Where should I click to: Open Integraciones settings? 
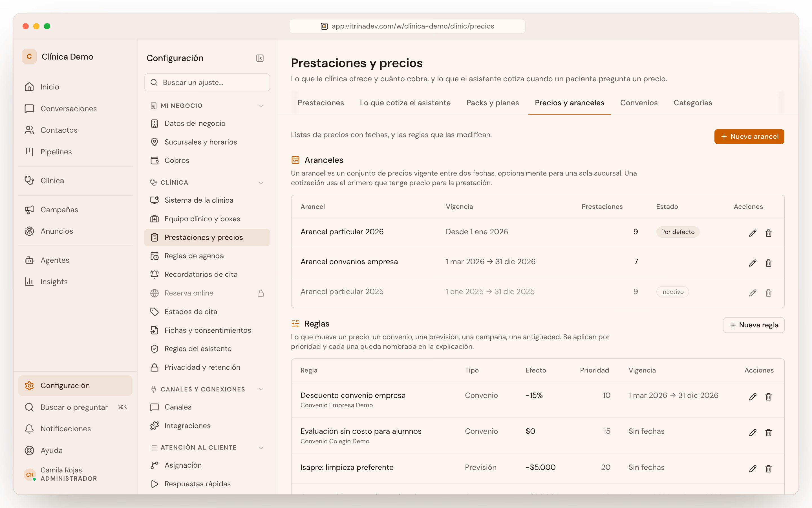207,425
